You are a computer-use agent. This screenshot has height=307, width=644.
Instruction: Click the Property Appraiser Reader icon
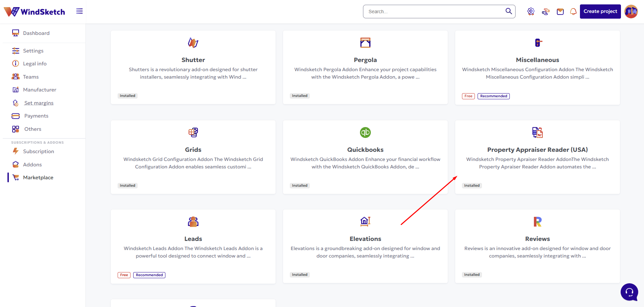[x=538, y=132]
